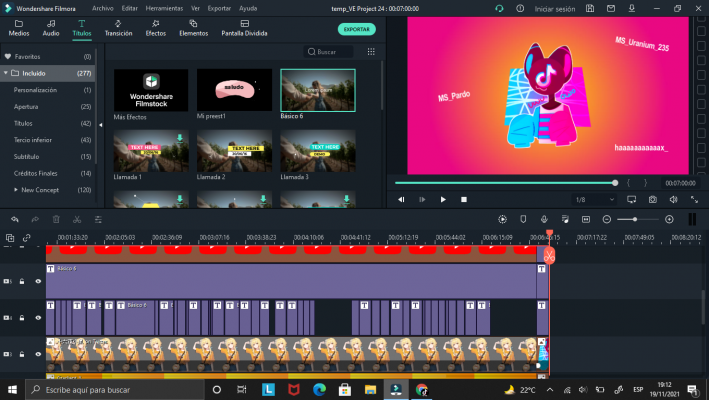This screenshot has width=709, height=400.
Task: Open the save project icon
Action: 590,8
